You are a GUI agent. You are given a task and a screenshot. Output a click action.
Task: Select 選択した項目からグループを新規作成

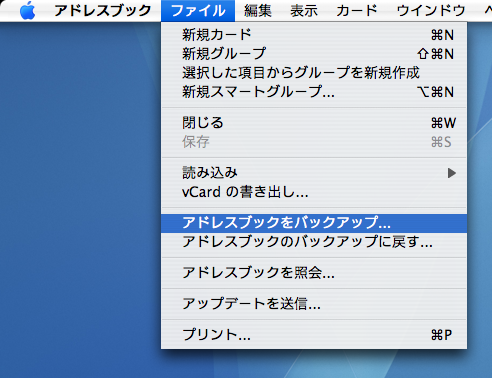pos(314,73)
